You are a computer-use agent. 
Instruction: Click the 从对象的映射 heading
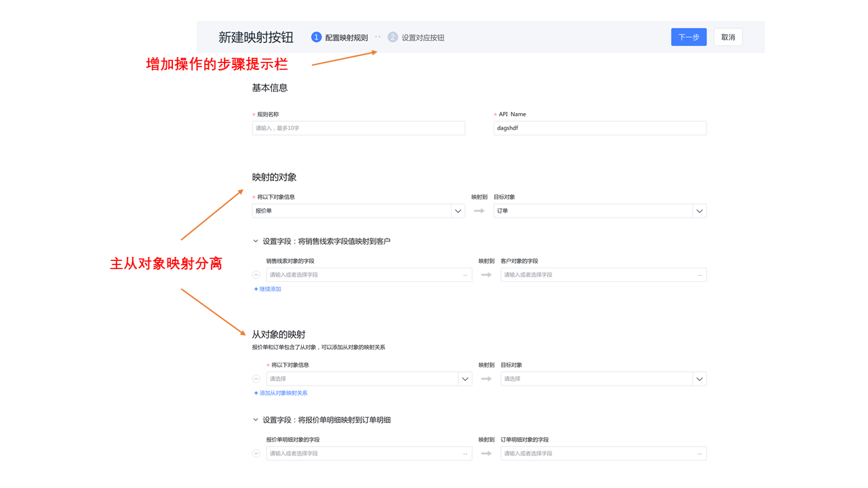pyautogui.click(x=279, y=334)
